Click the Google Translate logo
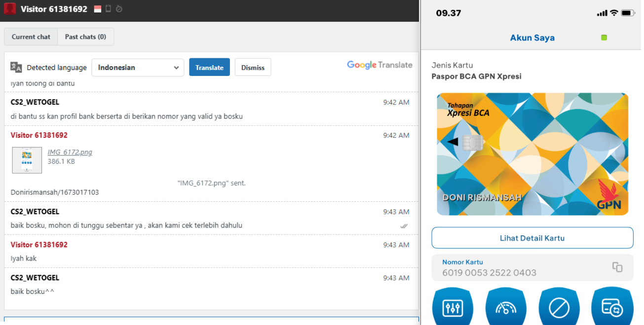The image size is (644, 325). [379, 65]
